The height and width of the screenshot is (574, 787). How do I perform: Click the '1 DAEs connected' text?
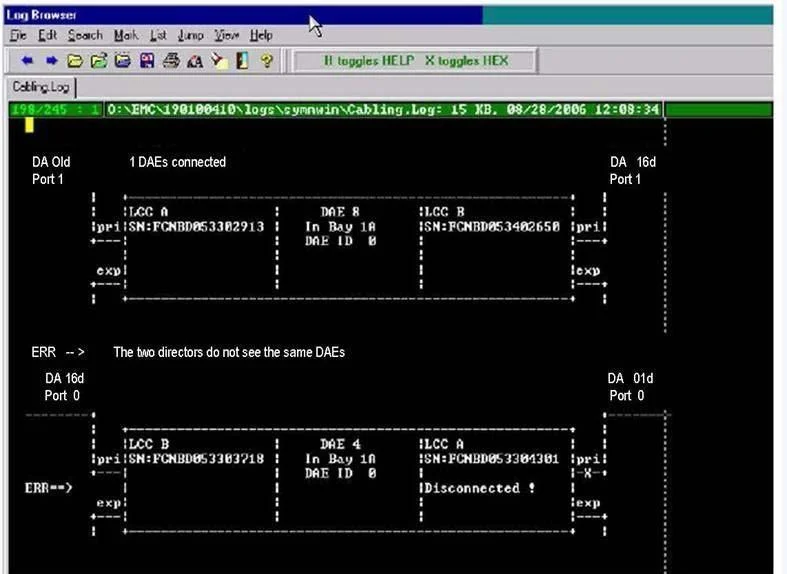click(x=178, y=162)
